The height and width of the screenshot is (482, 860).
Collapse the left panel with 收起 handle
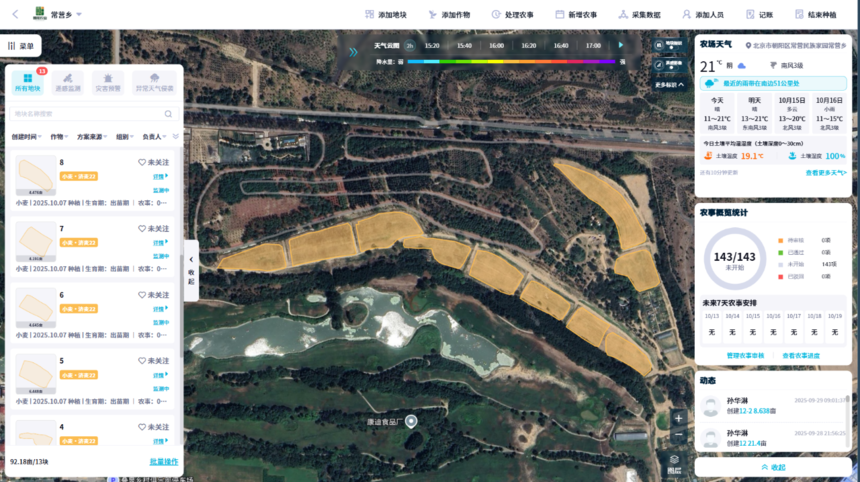(191, 270)
